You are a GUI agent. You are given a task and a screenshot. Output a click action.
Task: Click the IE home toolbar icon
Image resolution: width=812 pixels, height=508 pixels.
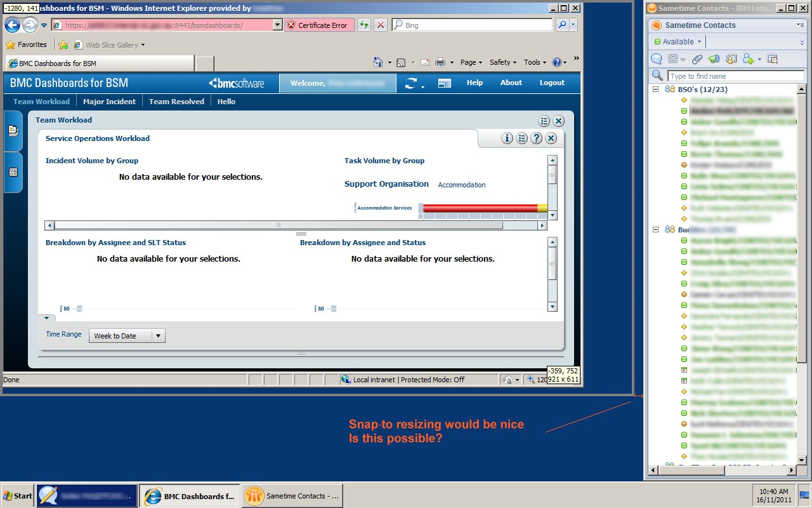point(378,62)
